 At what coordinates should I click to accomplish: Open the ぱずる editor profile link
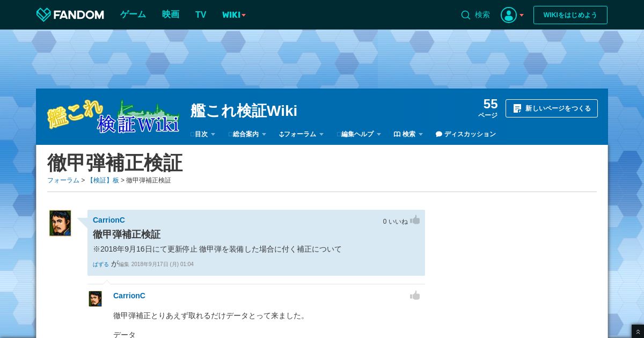click(101, 264)
